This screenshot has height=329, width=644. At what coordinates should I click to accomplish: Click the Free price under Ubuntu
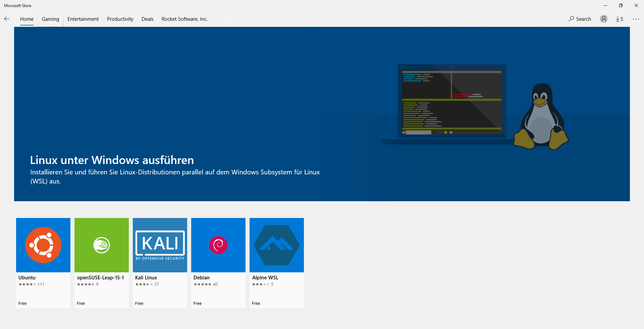(x=22, y=304)
